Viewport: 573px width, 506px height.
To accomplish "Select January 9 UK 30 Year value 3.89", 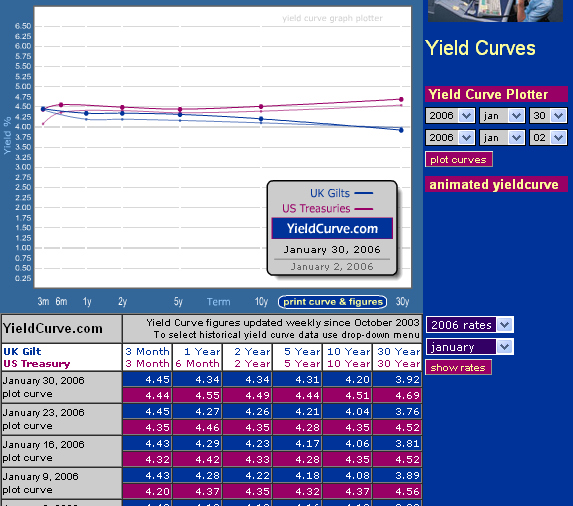I will click(397, 475).
